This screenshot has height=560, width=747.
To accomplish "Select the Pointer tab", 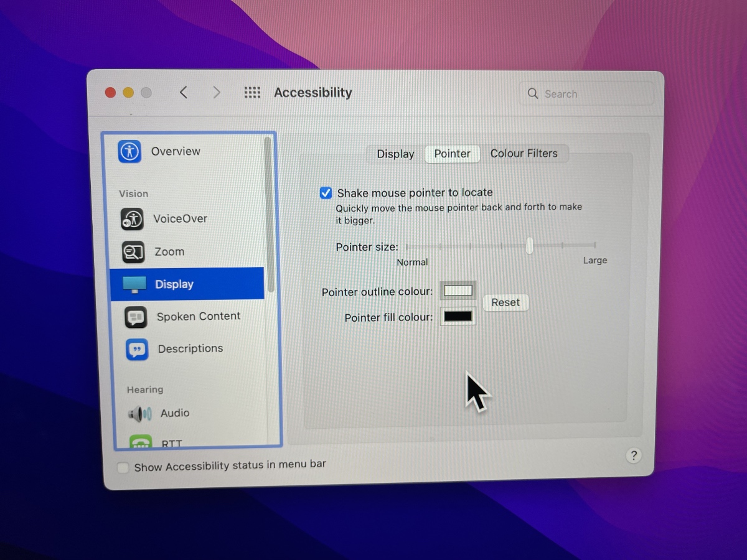I will pyautogui.click(x=453, y=154).
